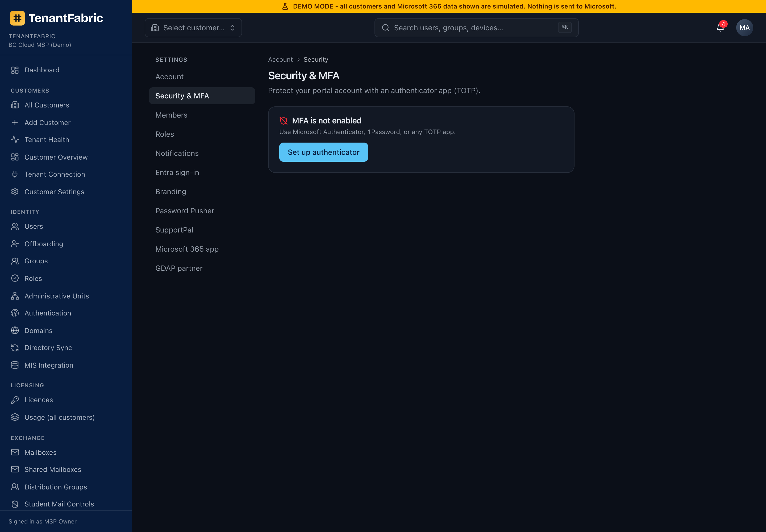Click the MIS Integration database icon
Viewport: 766px width, 532px height.
click(15, 365)
